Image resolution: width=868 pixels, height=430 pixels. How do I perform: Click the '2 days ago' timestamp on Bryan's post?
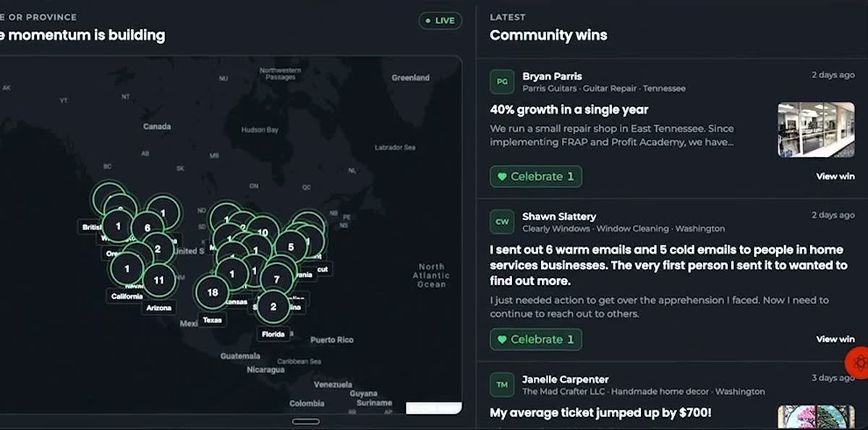point(833,75)
